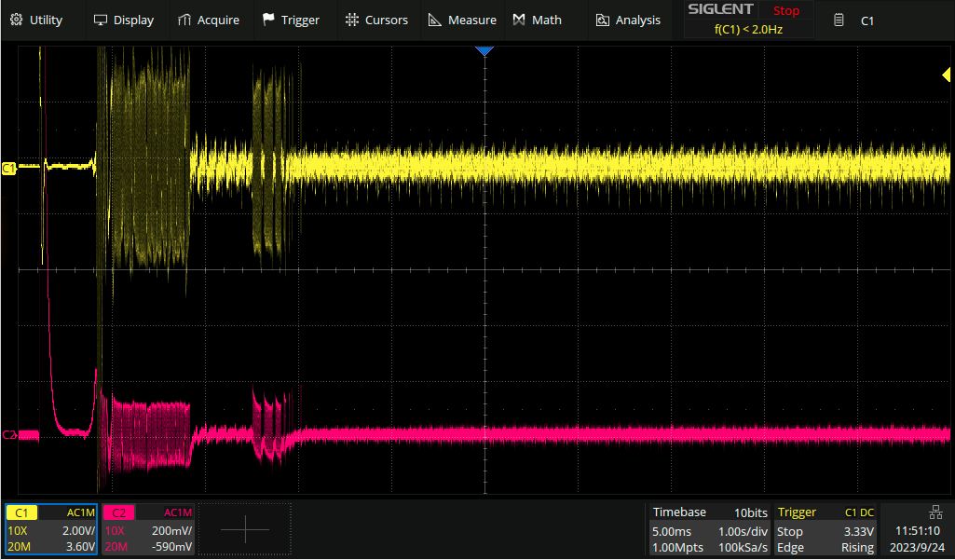Click the 10X probe setting of C1
Image resolution: width=955 pixels, height=560 pixels.
18,531
